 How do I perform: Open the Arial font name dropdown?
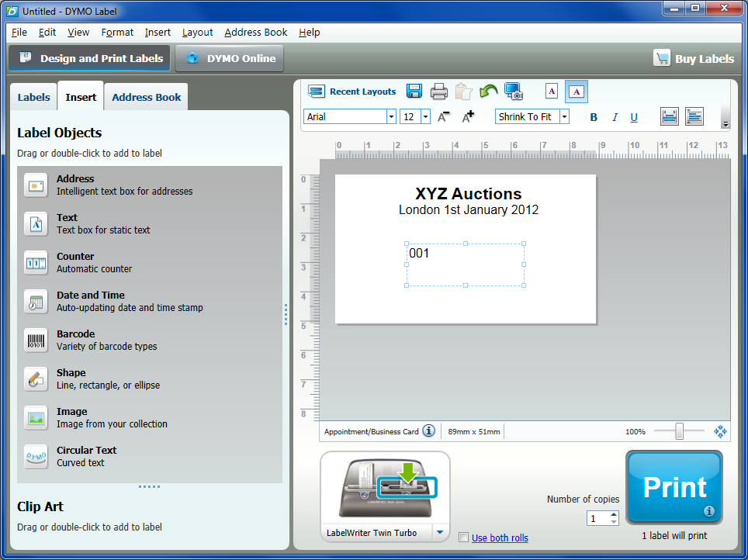point(391,116)
